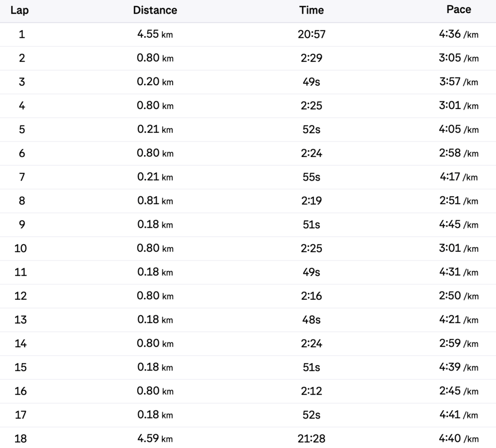Click the Time column header
496x448 pixels.
tap(311, 10)
